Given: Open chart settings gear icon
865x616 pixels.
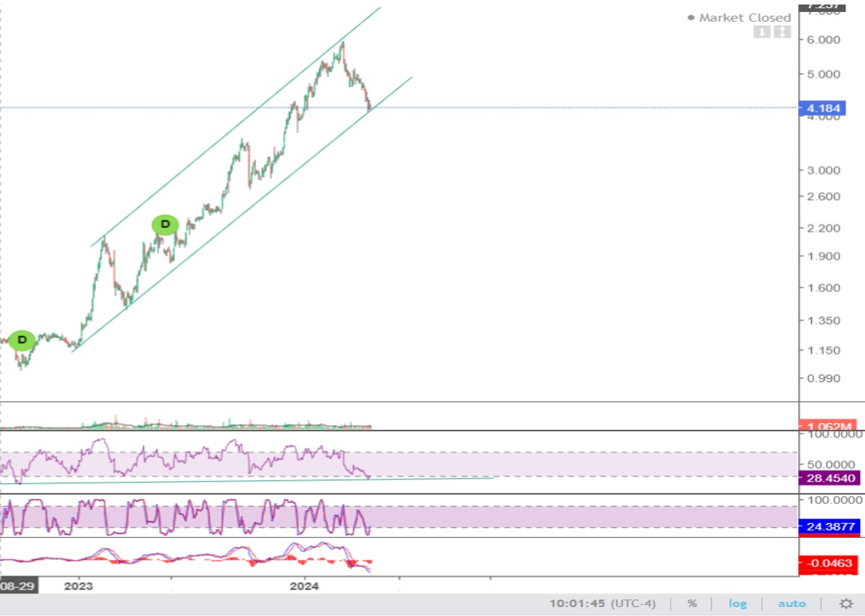Looking at the screenshot, I should tap(845, 604).
